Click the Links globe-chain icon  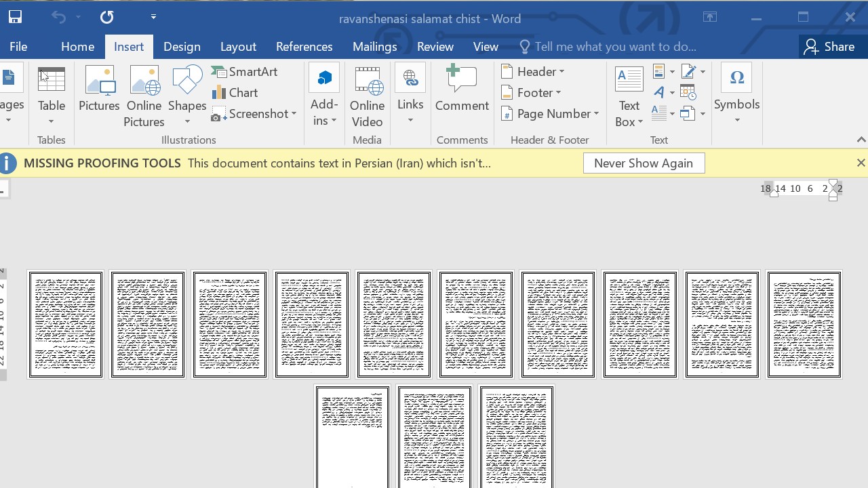coord(410,78)
